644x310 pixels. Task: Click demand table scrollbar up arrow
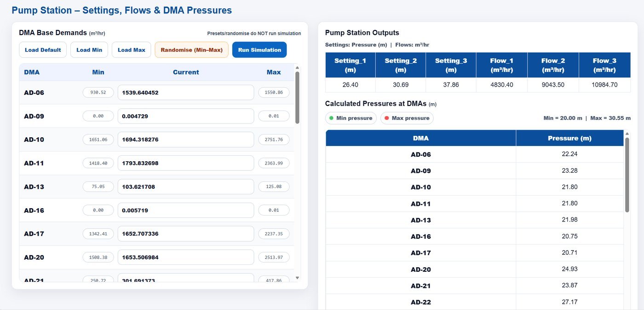pos(297,67)
